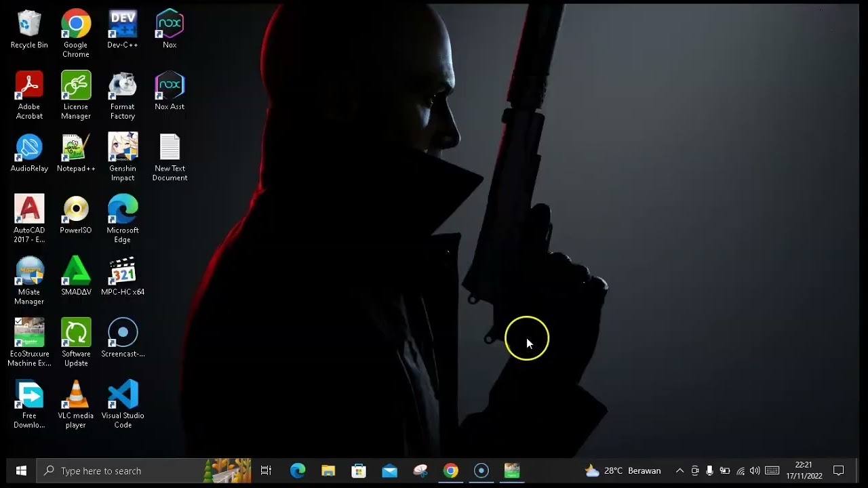Open the clock showing 22:21
Screen dimensions: 868x488
[x=804, y=470]
